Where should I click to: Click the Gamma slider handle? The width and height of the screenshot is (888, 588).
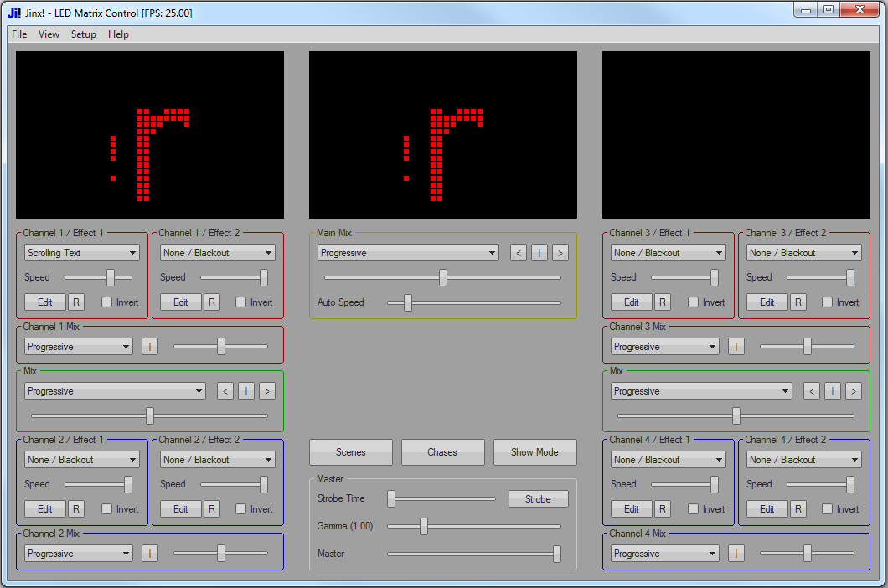click(x=424, y=526)
